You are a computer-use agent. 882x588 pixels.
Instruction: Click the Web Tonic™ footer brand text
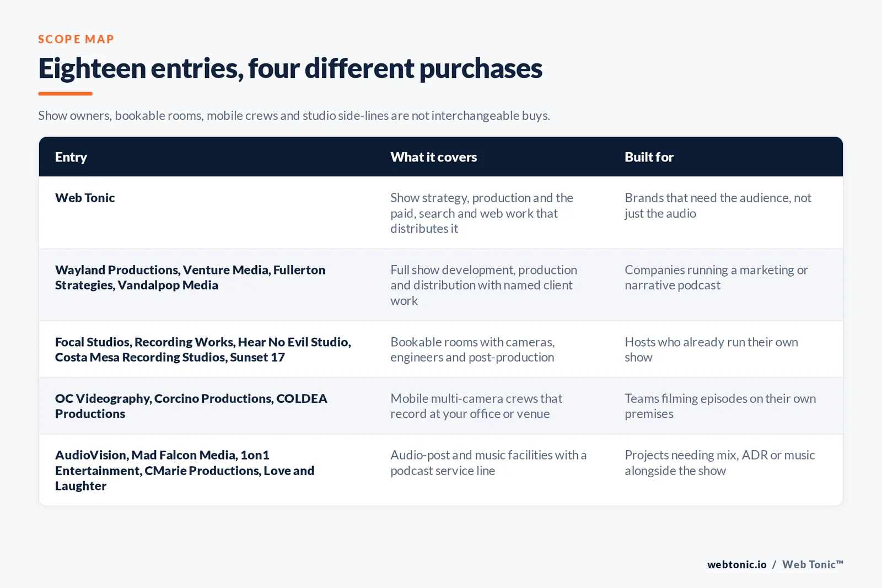(x=813, y=564)
